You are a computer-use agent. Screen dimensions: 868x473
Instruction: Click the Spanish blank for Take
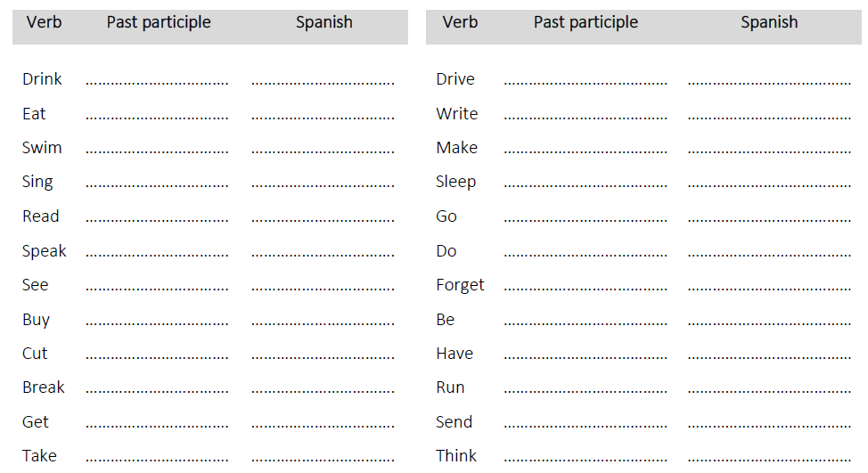pyautogui.click(x=323, y=459)
